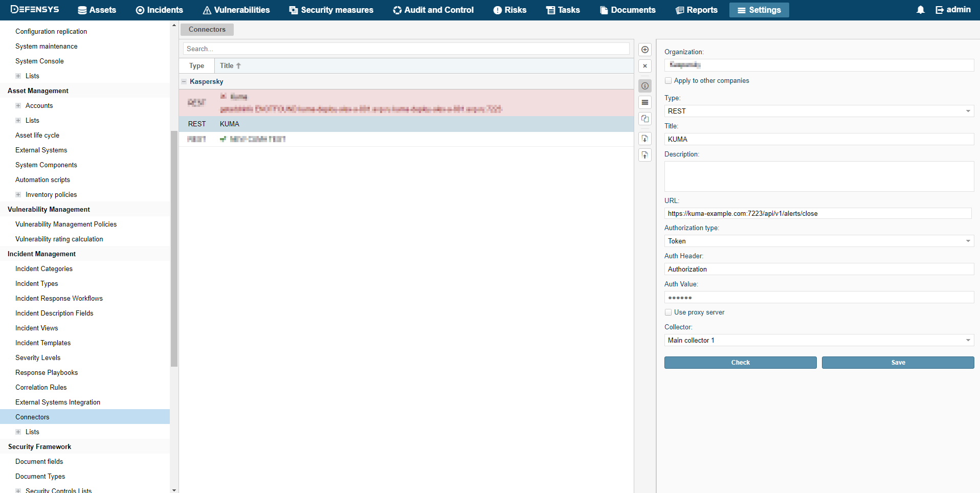This screenshot has height=493, width=980.
Task: Collapse the Kaspersky connector group
Action: tap(184, 81)
